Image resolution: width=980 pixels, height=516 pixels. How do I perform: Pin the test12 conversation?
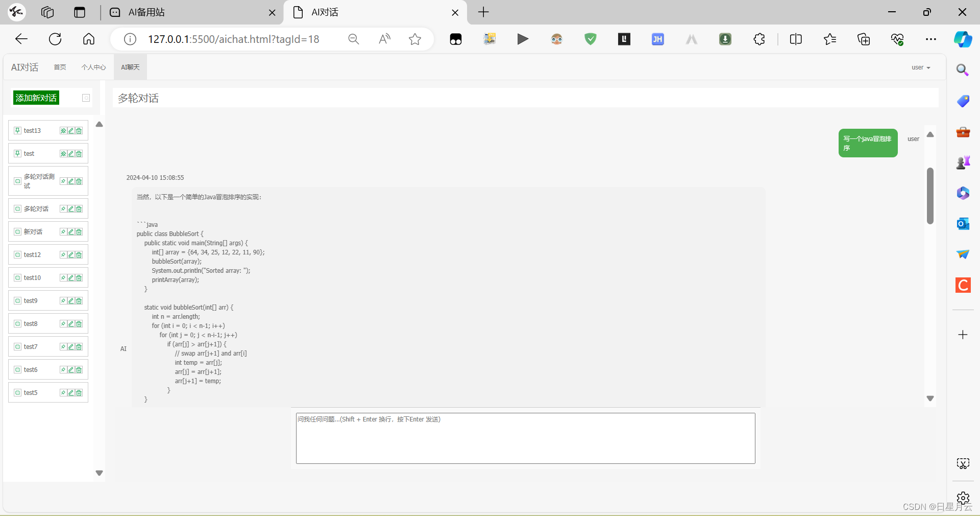63,255
